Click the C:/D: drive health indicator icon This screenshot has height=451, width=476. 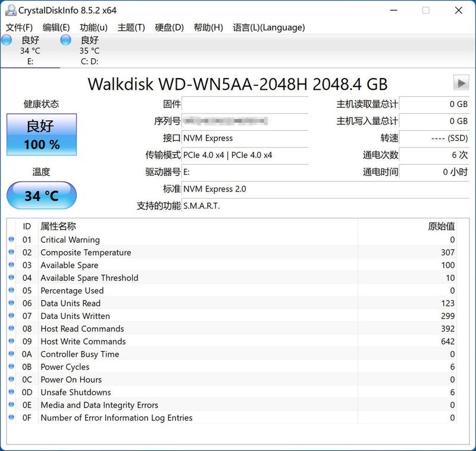[64, 40]
